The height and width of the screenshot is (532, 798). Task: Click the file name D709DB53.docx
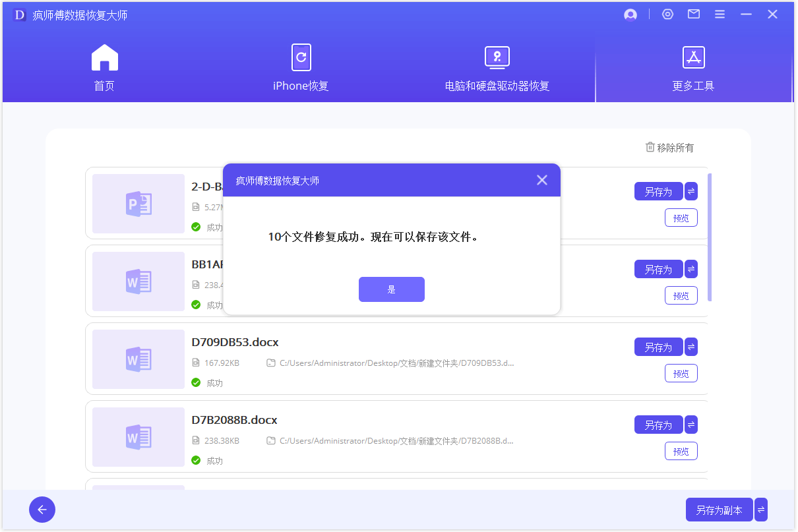click(x=235, y=342)
